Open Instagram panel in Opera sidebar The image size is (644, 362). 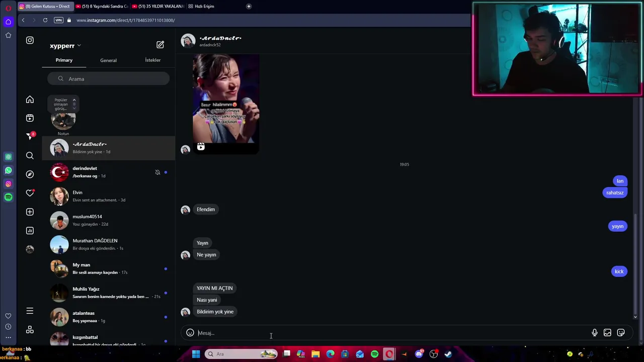(8, 184)
